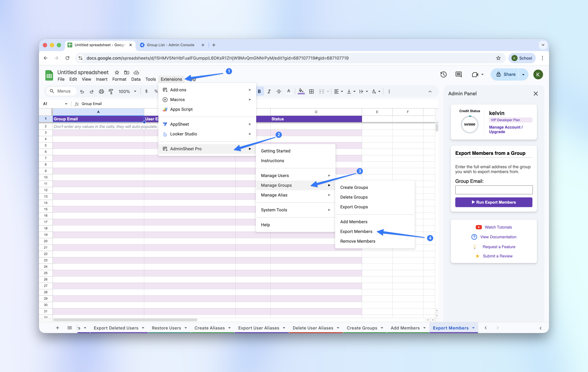Open the Export Members tab dropdown arrow
The width and height of the screenshot is (588, 372).
(x=473, y=328)
